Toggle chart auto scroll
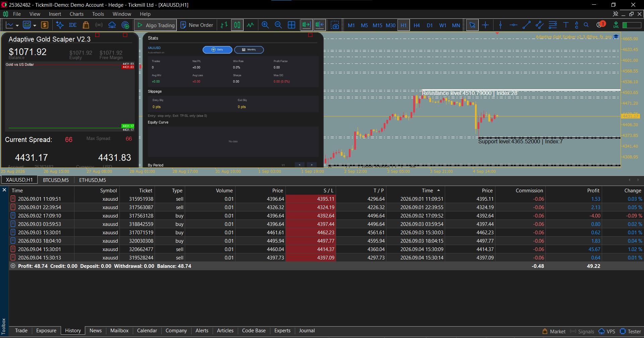 tap(306, 25)
